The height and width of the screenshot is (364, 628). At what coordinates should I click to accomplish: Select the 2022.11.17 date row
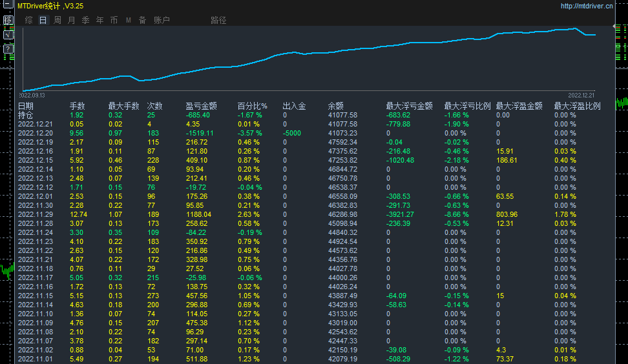(36, 278)
